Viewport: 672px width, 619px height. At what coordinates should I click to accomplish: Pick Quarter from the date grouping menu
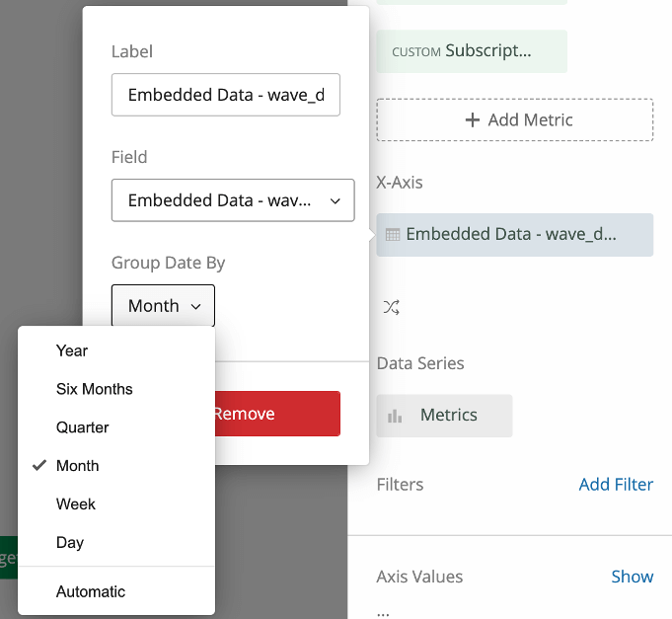point(82,427)
